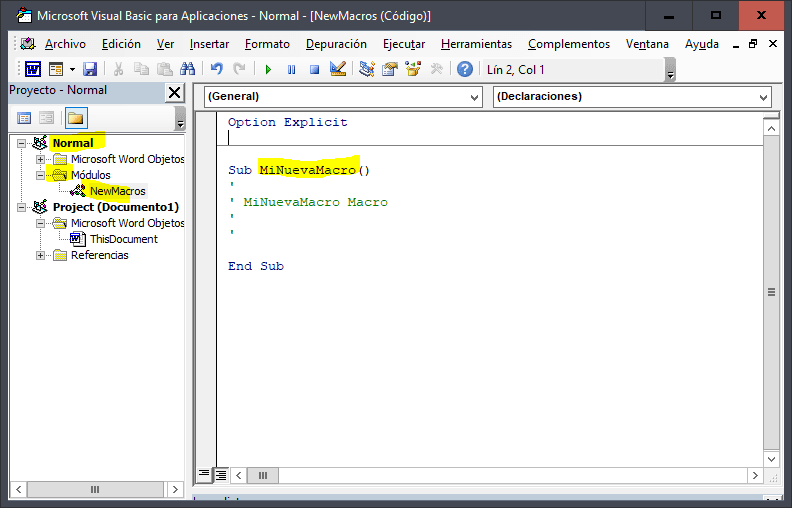Open the Insertar menu

pyautogui.click(x=209, y=44)
